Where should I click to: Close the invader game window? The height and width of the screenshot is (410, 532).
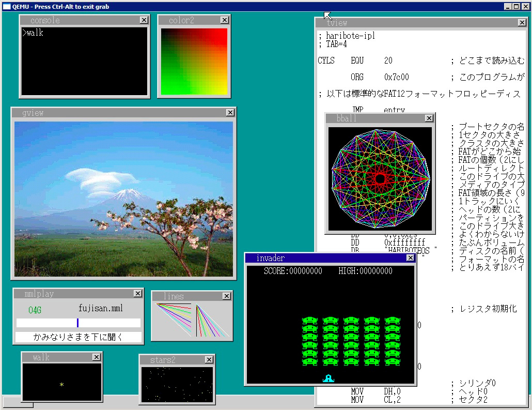pos(410,258)
